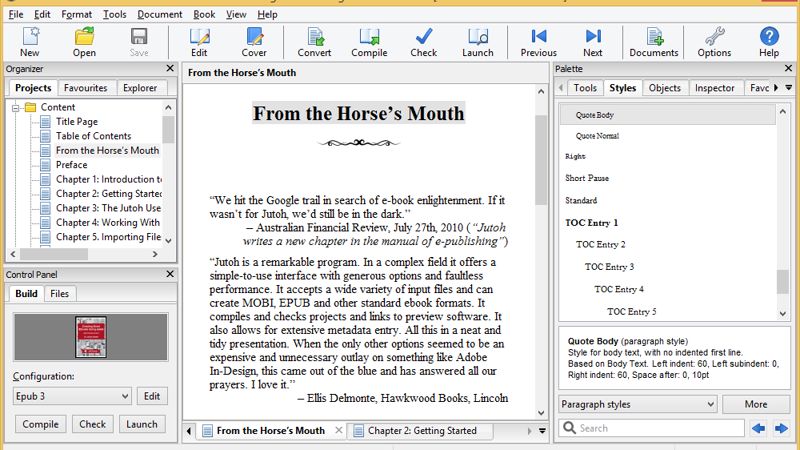Screen dimensions: 800x450
Task: Click the blue right arrow search icon
Action: click(781, 428)
